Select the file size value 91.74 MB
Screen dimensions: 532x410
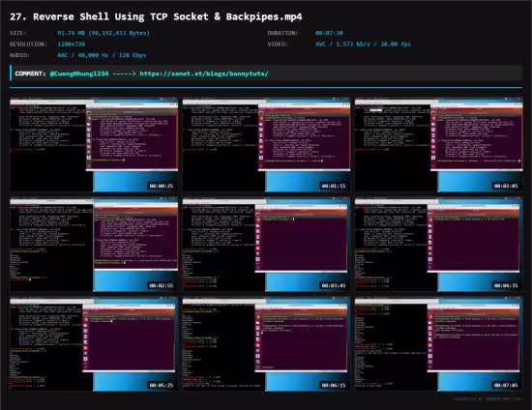(103, 33)
